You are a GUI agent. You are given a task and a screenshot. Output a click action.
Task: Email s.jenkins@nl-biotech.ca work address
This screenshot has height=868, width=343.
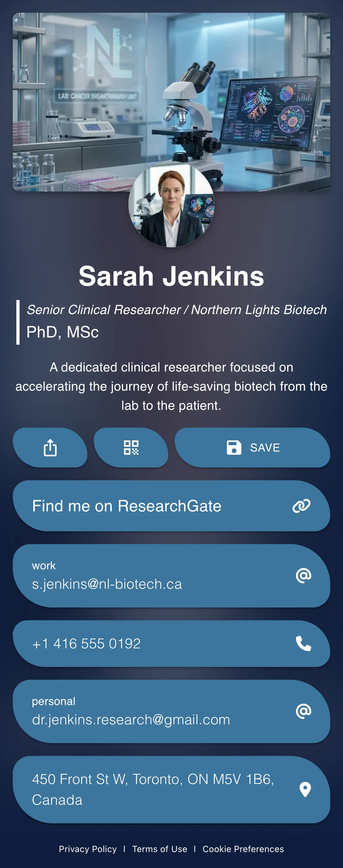(107, 584)
